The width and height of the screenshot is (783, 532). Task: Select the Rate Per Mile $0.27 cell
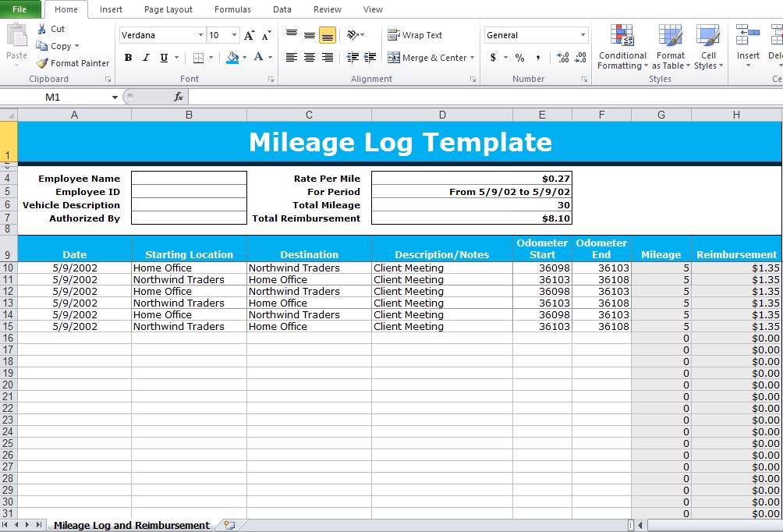471,179
